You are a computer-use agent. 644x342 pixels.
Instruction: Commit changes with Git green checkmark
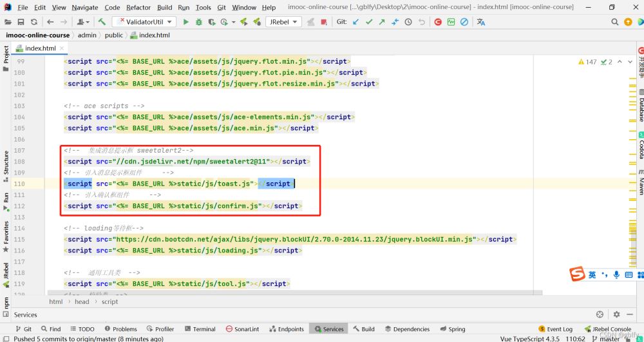(369, 22)
